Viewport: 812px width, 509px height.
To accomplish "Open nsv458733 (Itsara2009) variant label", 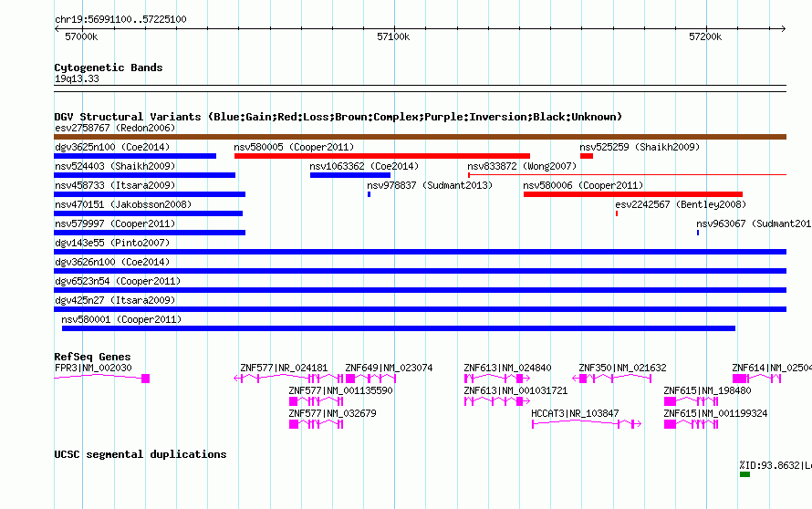I will point(116,185).
